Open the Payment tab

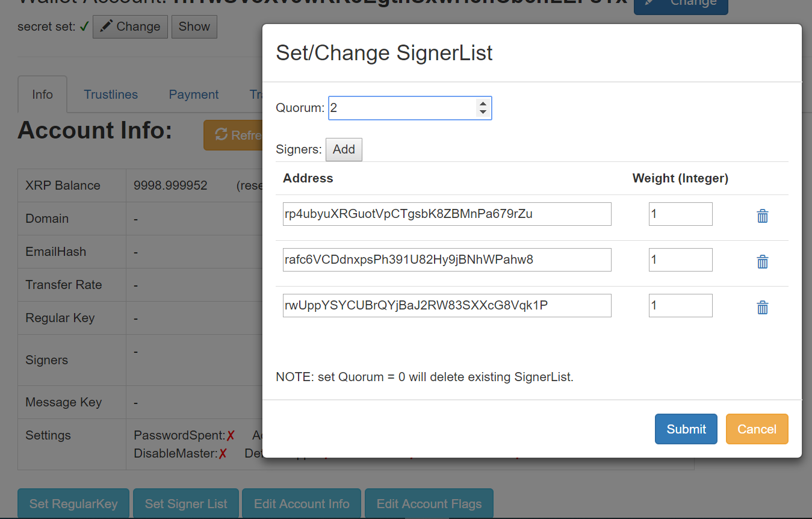(x=193, y=94)
